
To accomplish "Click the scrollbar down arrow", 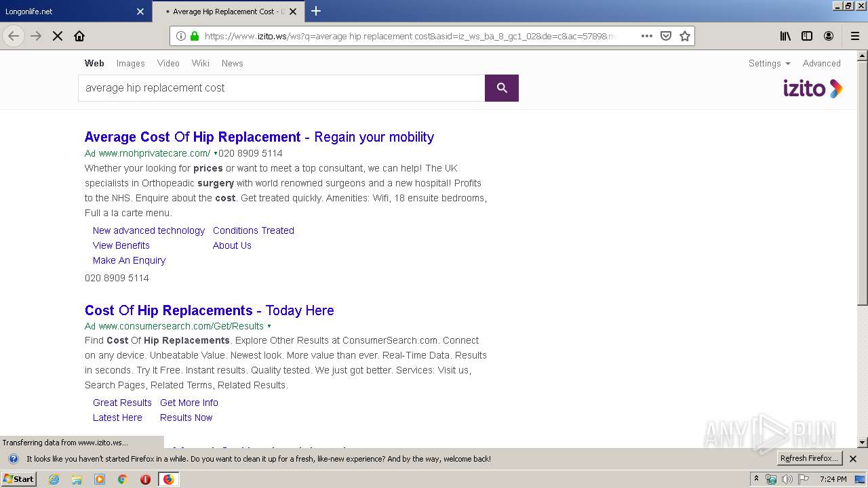I will pyautogui.click(x=863, y=443).
